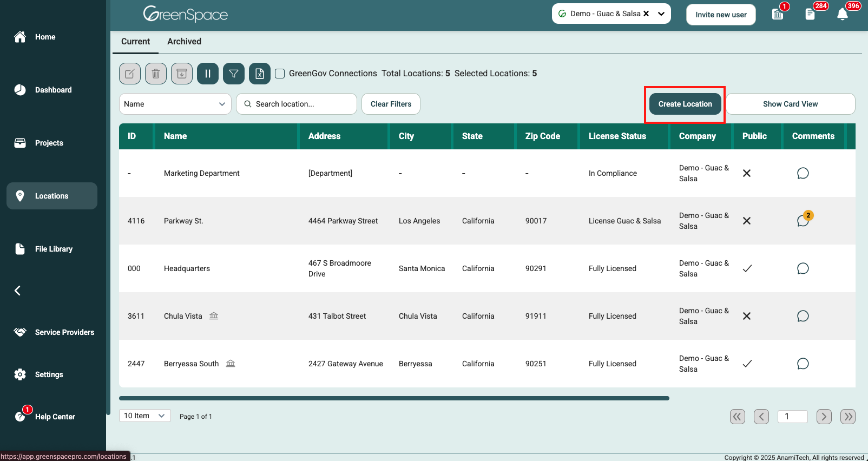Click the Invite new user button
868x461 pixels.
721,15
